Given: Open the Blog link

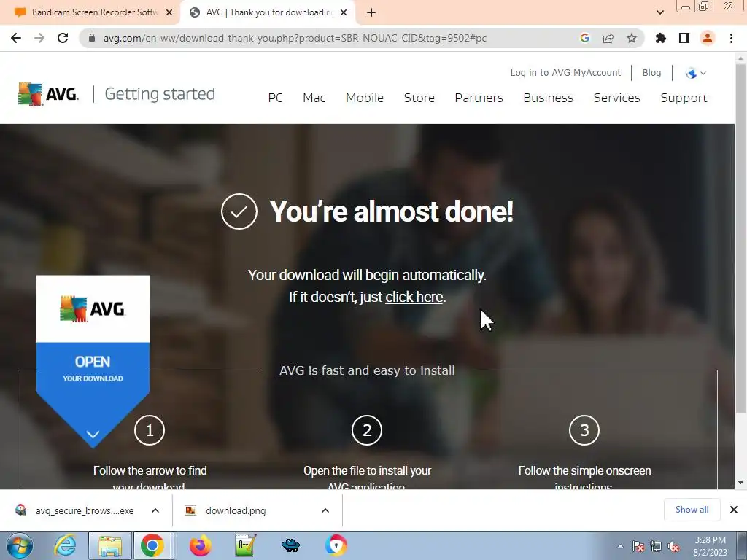Looking at the screenshot, I should click(651, 72).
